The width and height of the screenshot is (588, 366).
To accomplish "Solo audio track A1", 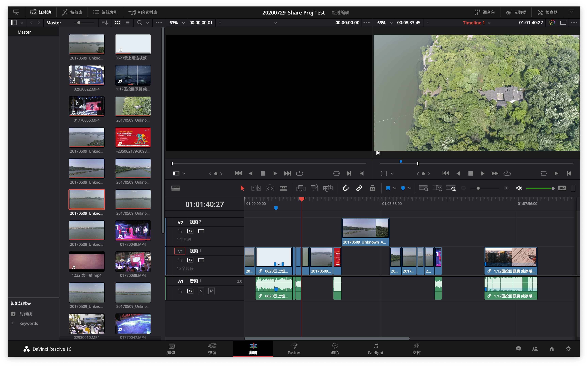I will pos(201,291).
